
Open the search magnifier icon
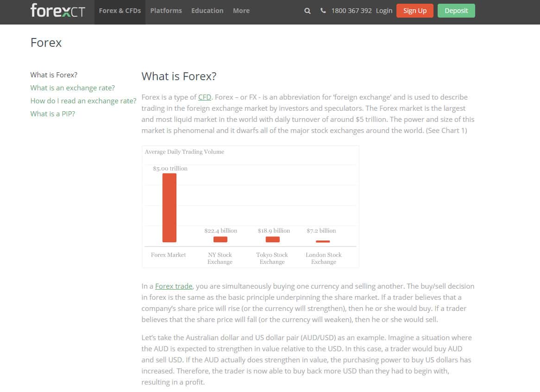click(308, 11)
